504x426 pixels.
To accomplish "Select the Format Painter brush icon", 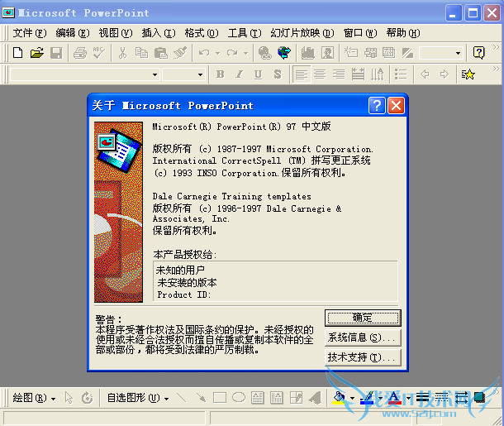I will click(180, 53).
